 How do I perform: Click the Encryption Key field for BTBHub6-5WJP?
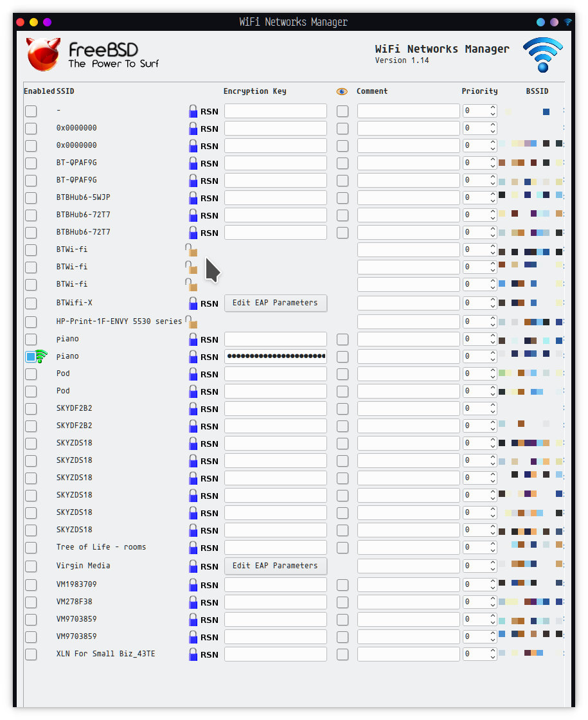(x=275, y=198)
